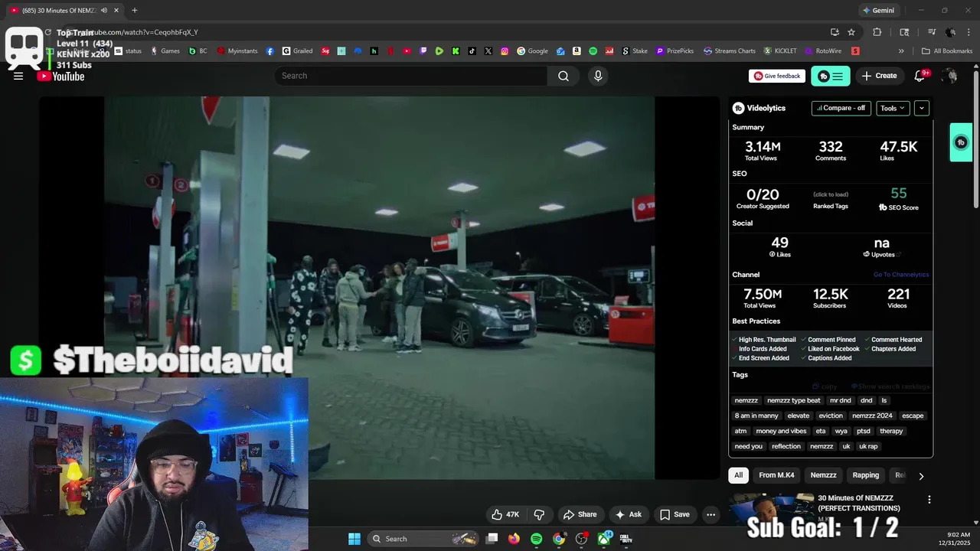Image resolution: width=980 pixels, height=551 pixels.
Task: Open the Facebook bookmark icon
Action: pos(270,51)
